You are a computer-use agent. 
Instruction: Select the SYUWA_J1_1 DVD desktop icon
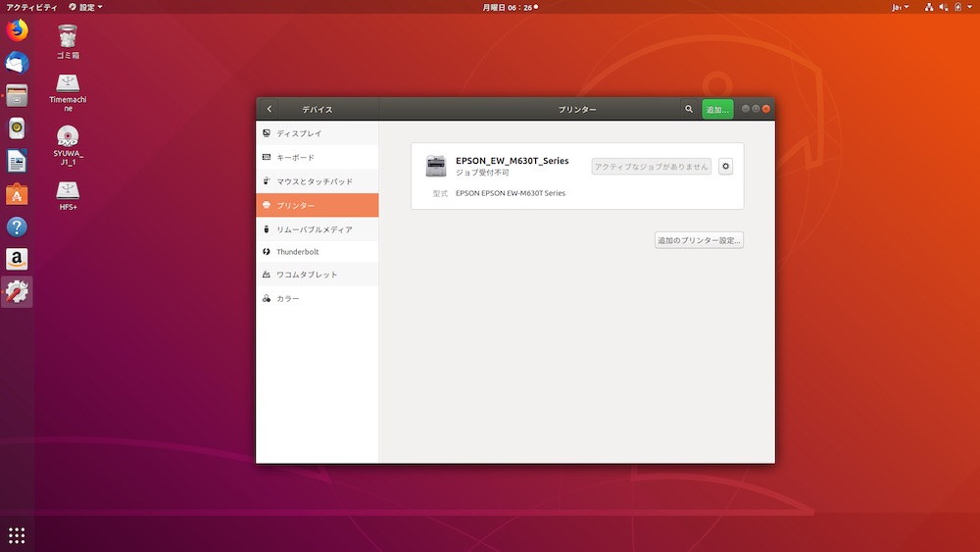point(68,145)
